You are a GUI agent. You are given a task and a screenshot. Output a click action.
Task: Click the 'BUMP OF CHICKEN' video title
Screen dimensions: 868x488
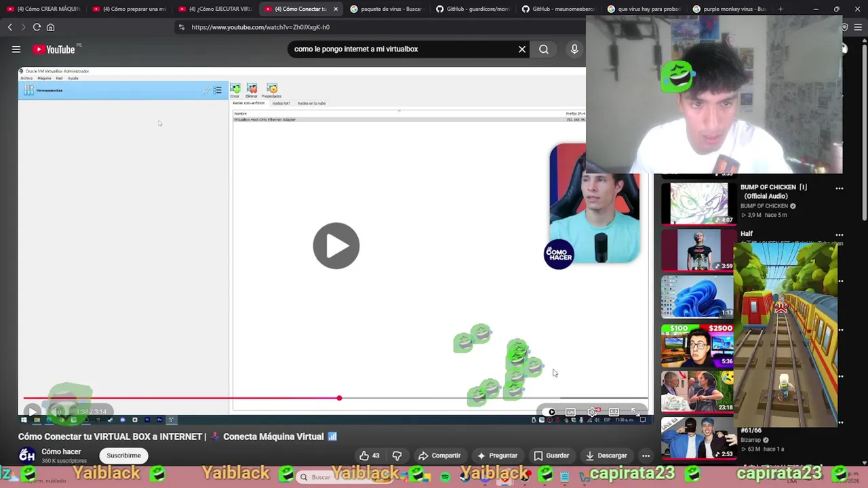(774, 191)
